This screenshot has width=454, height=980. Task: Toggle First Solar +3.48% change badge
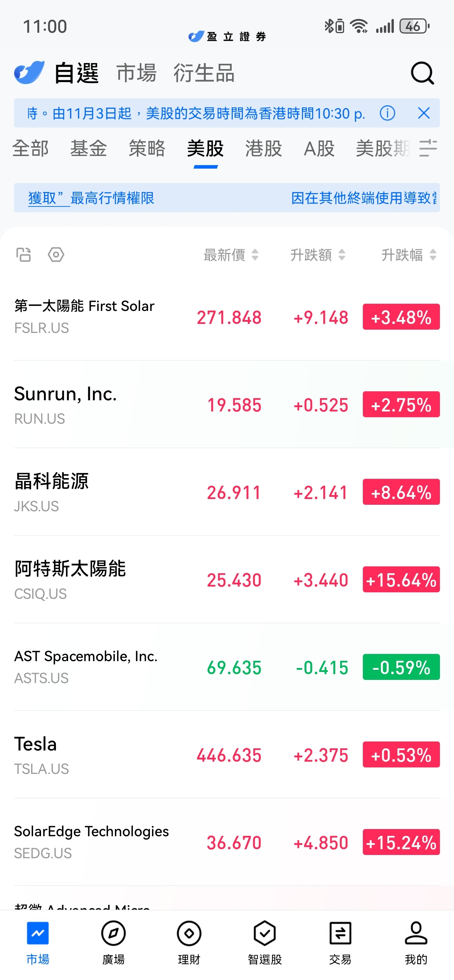click(401, 317)
